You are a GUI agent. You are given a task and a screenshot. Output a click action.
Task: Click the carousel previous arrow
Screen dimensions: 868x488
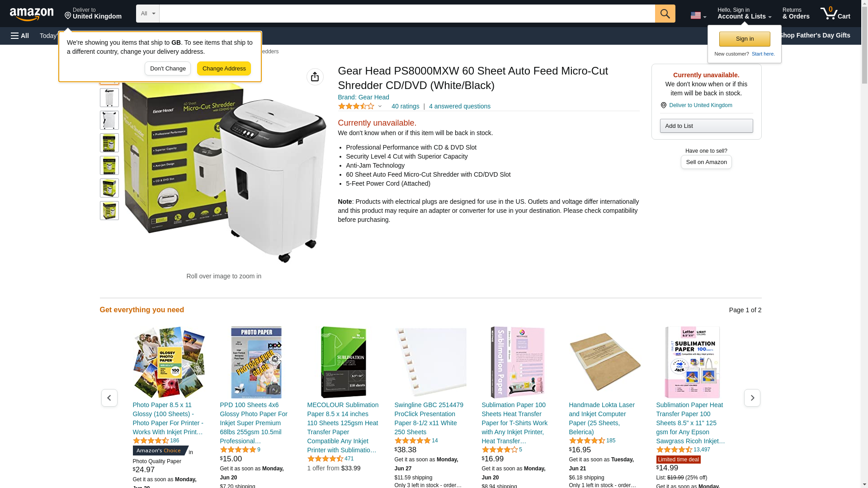click(x=109, y=398)
